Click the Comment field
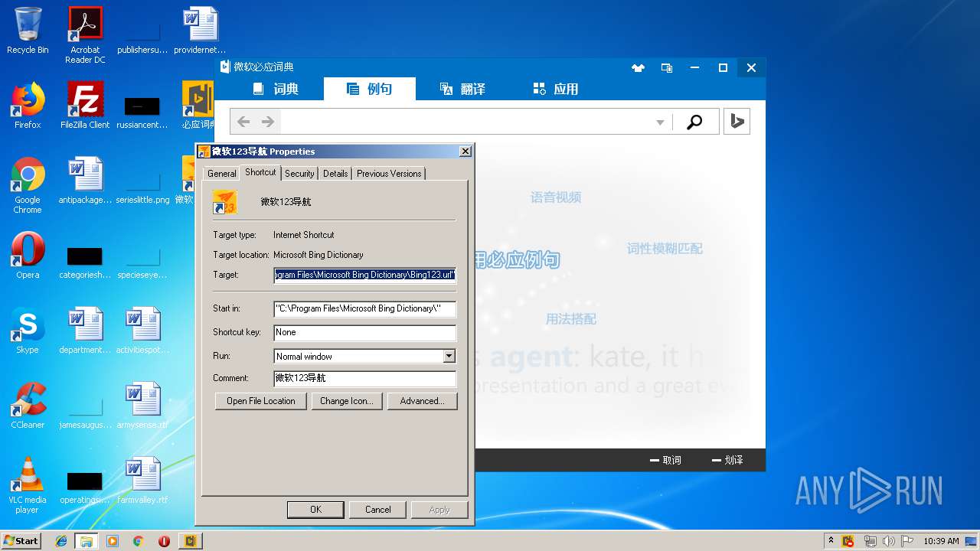The width and height of the screenshot is (980, 551). [365, 378]
